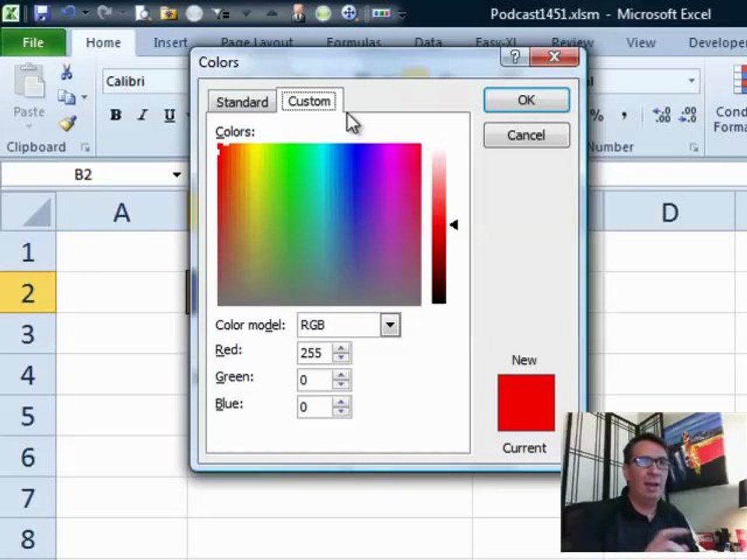Open the Copy options dropdown arrow

click(x=84, y=97)
